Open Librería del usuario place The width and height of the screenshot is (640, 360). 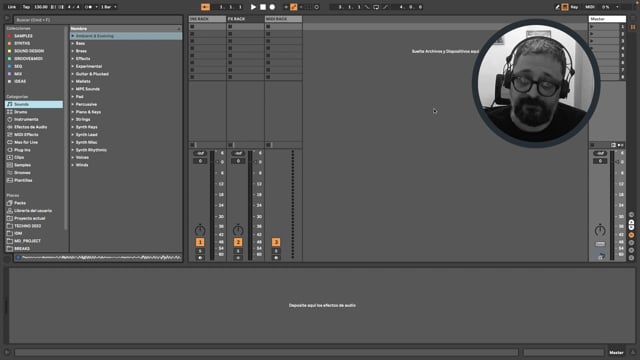[33, 211]
